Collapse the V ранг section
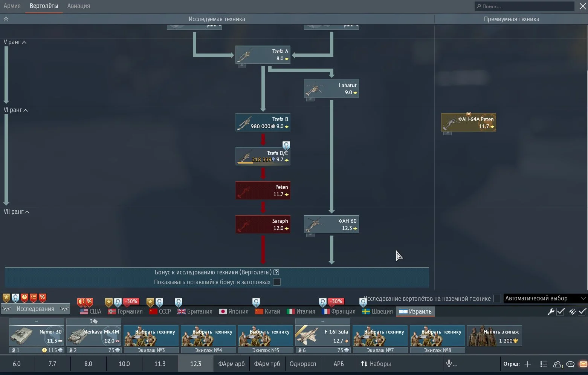The height and width of the screenshot is (375, 588). (24, 42)
